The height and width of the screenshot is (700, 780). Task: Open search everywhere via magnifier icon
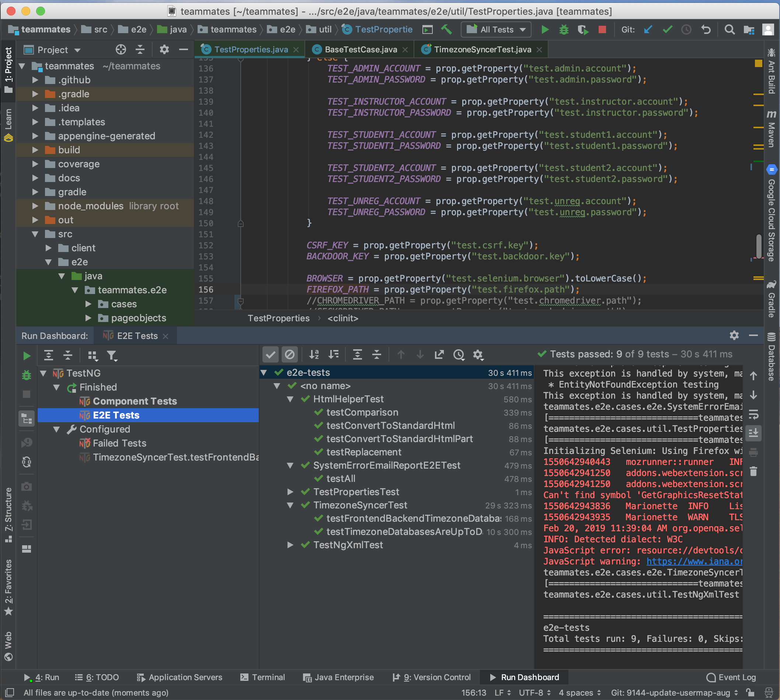click(729, 29)
